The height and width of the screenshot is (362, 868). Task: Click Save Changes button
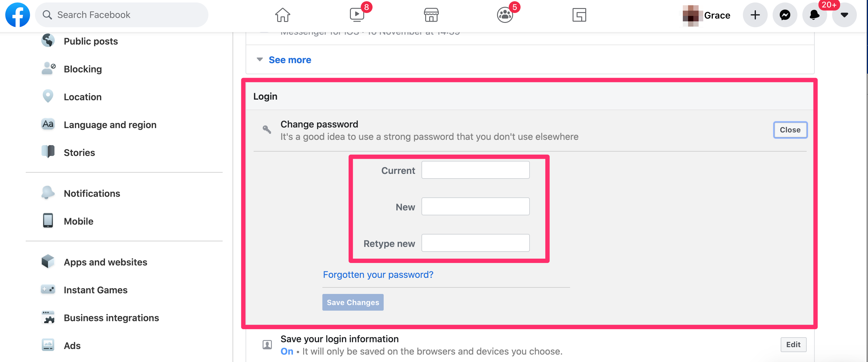353,302
